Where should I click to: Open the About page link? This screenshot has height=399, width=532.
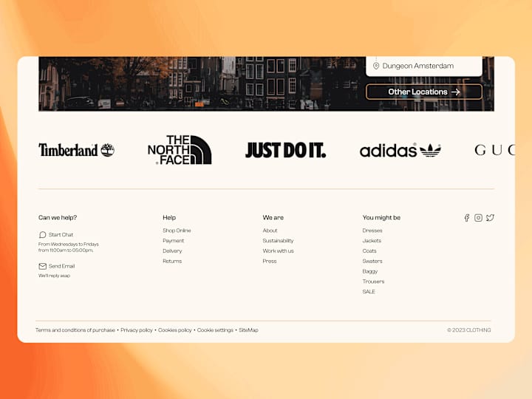tap(270, 231)
